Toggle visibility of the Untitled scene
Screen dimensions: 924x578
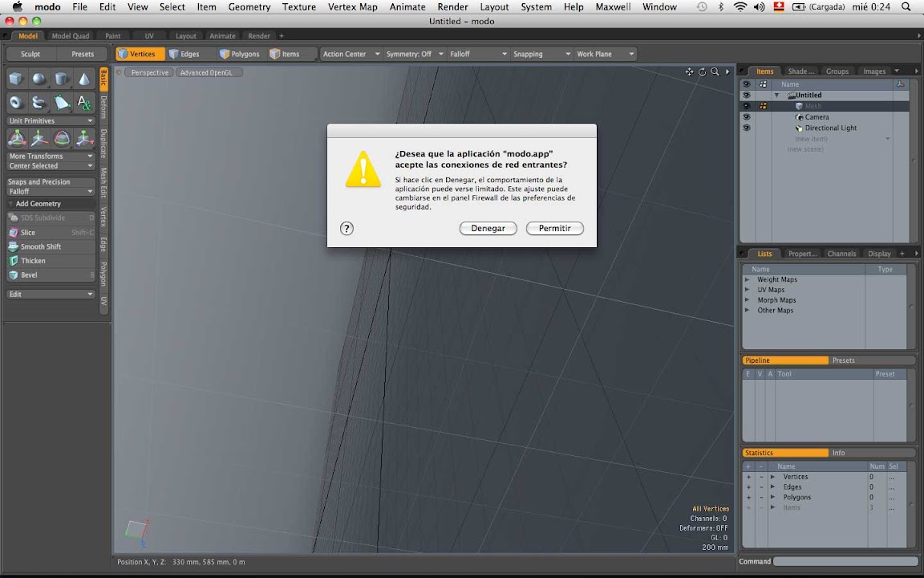(x=747, y=95)
